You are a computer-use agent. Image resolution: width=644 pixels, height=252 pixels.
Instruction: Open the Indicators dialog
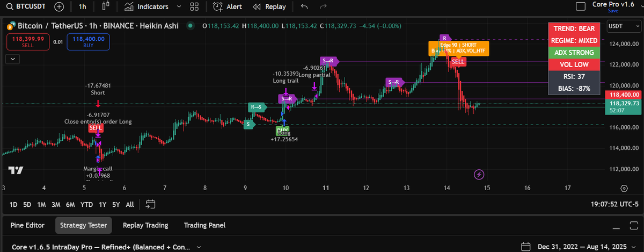(147, 7)
